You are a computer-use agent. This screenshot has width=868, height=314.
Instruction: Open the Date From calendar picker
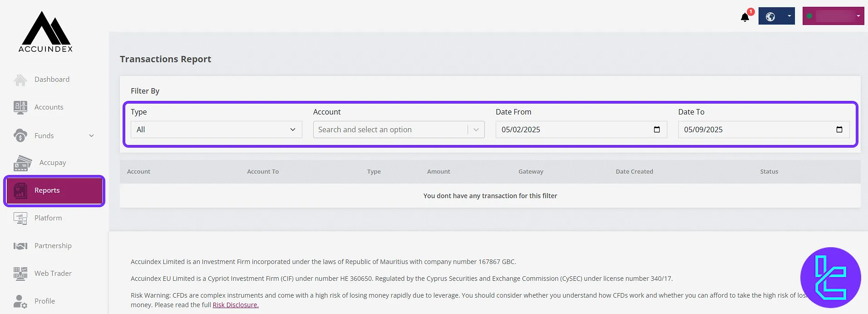[x=657, y=130]
